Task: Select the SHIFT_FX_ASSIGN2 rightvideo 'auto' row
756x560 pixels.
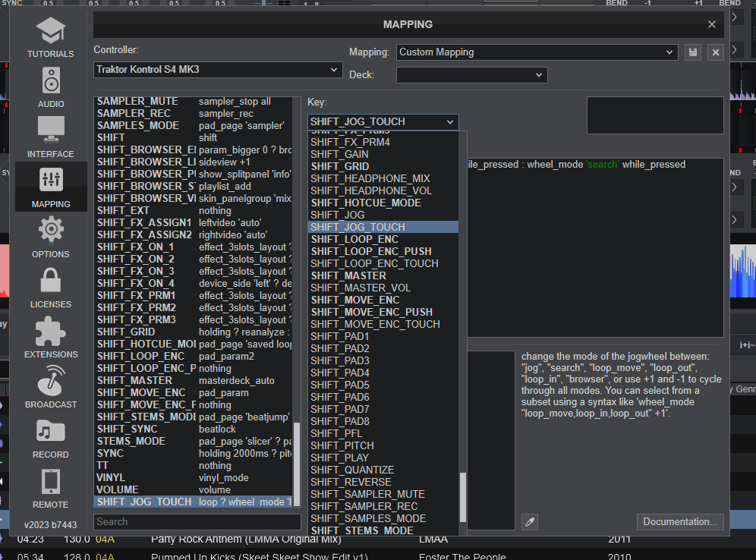Action: [194, 234]
